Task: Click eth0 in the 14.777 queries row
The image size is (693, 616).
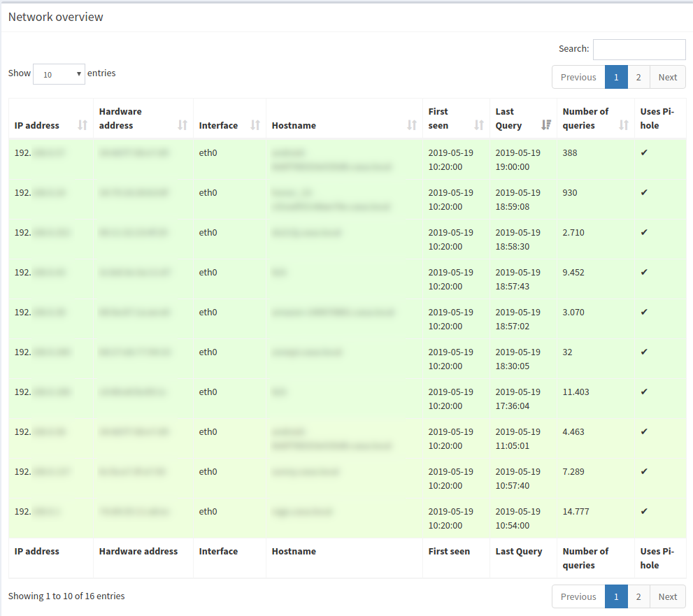Action: tap(208, 511)
